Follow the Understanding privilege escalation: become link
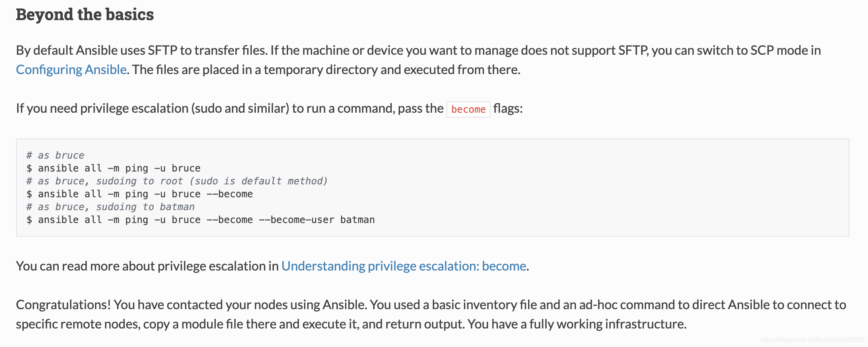The image size is (868, 347). (403, 266)
